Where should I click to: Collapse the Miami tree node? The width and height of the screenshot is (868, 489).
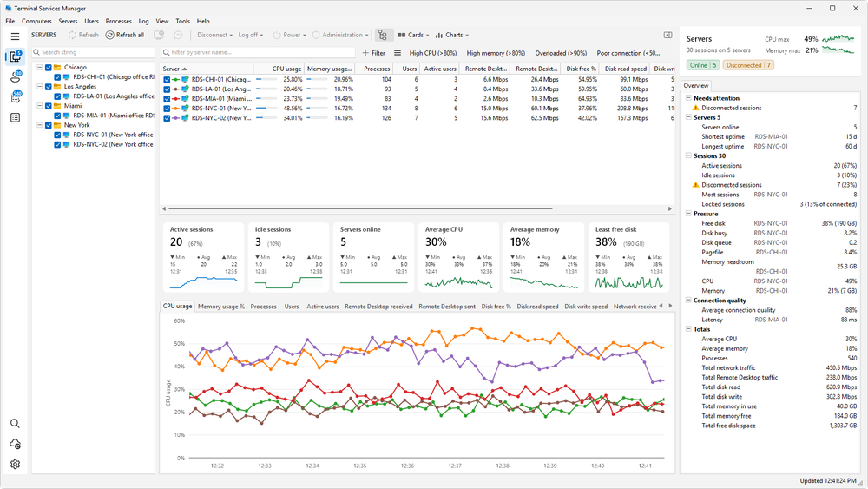(39, 106)
